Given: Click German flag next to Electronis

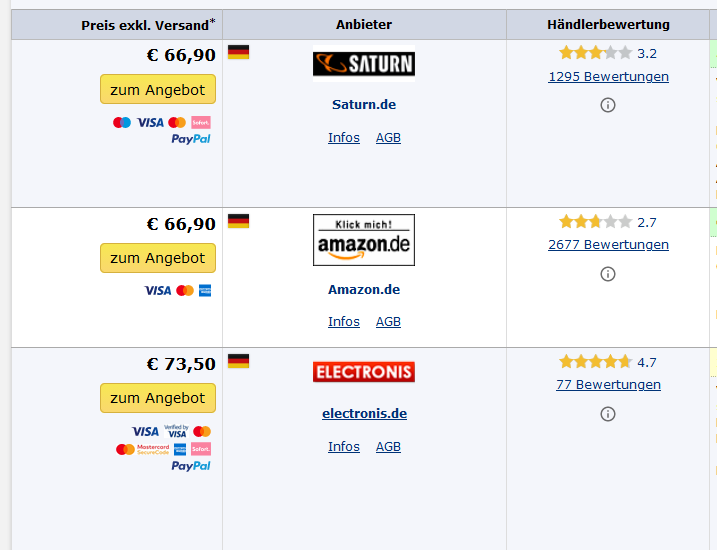Looking at the screenshot, I should click(238, 361).
